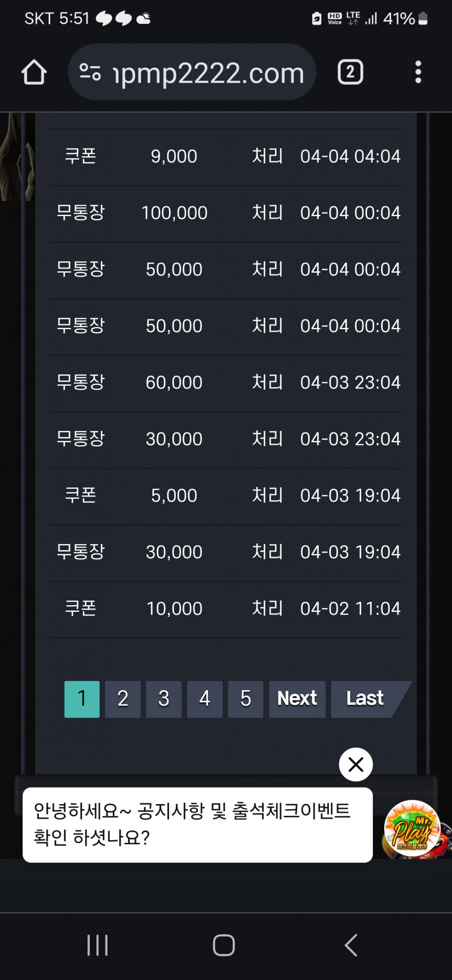Select page 5 in pagination
The width and height of the screenshot is (452, 980).
click(x=245, y=699)
